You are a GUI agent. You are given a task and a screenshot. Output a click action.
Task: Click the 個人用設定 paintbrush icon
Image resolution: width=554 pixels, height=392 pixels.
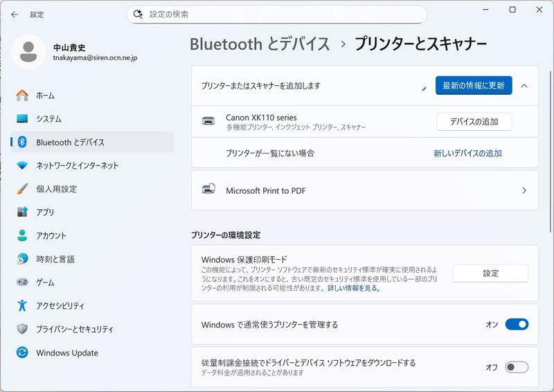point(22,189)
